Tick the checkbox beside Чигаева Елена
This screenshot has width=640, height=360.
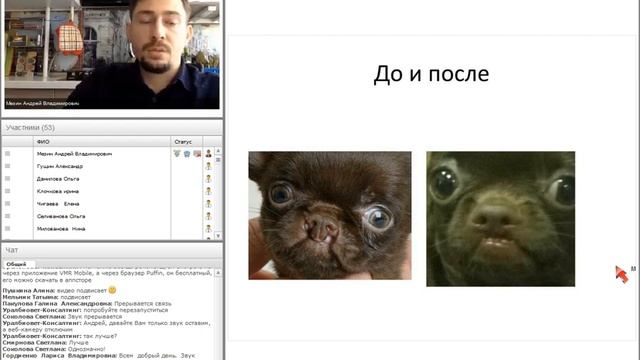pos(7,203)
